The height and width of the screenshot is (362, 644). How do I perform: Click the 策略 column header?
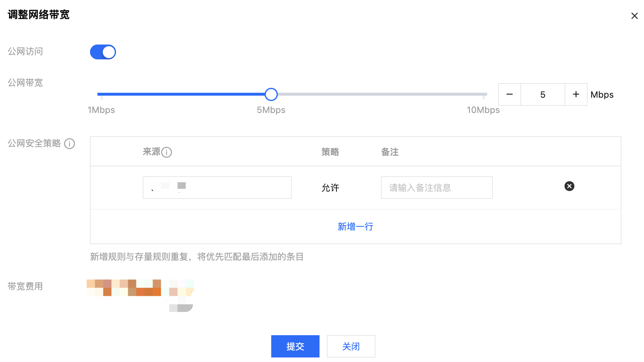pyautogui.click(x=330, y=152)
